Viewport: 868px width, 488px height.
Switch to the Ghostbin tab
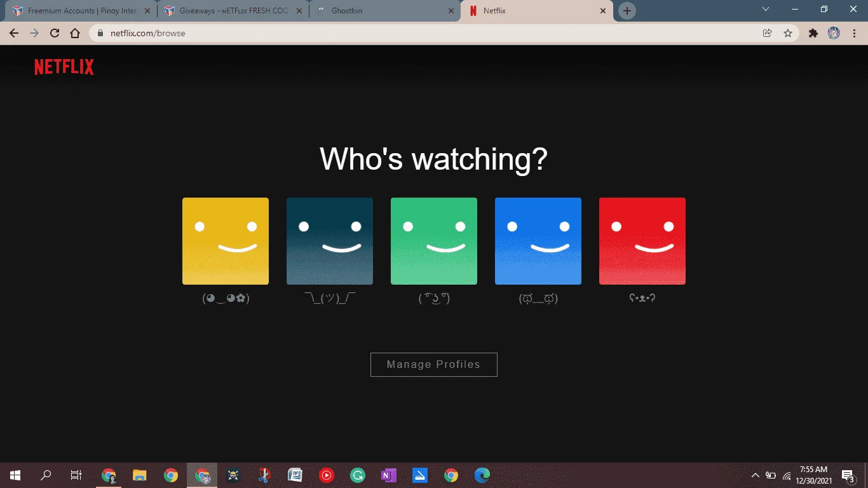pyautogui.click(x=386, y=11)
